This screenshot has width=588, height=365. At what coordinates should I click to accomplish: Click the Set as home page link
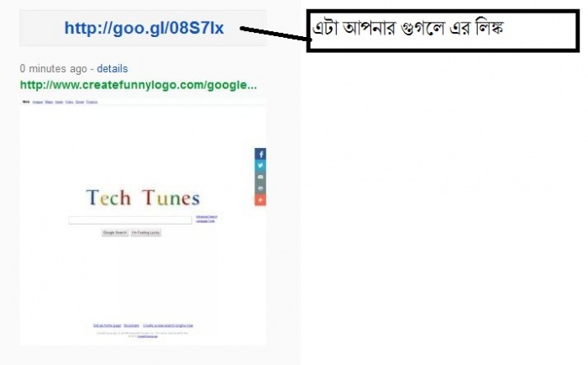point(107,325)
